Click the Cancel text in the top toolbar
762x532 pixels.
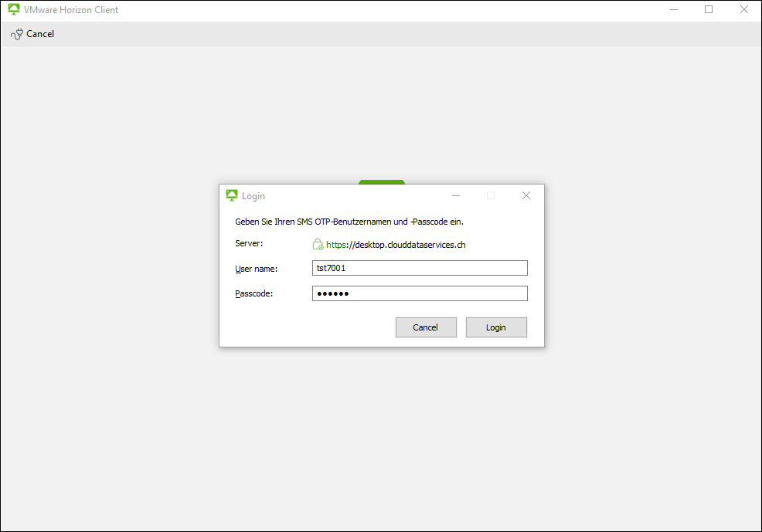pyautogui.click(x=40, y=34)
